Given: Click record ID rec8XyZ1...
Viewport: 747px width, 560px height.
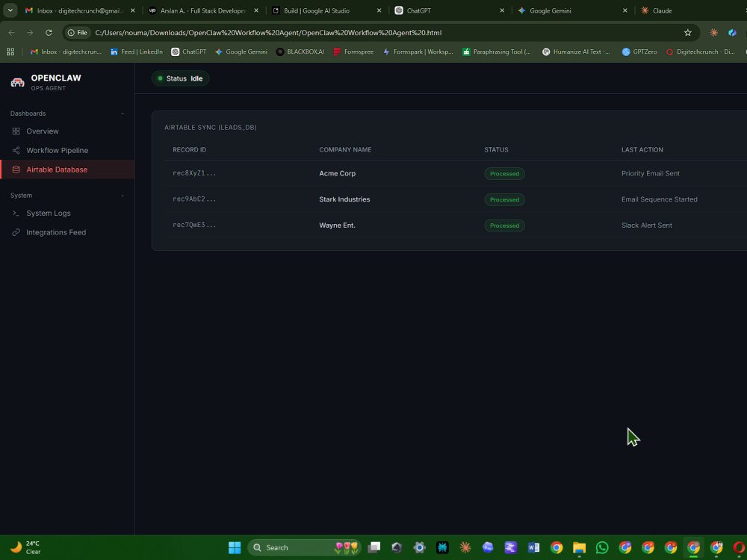Looking at the screenshot, I should coord(194,173).
